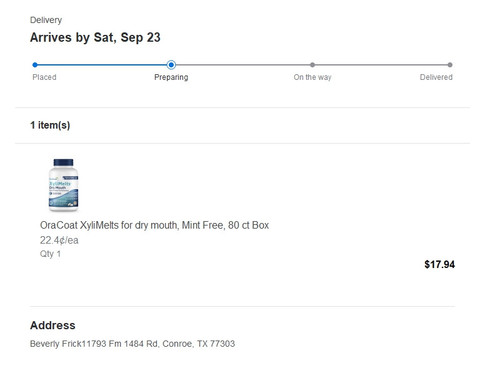Click the On the way progress dot
Image resolution: width=500 pixels, height=391 pixels.
pyautogui.click(x=312, y=65)
